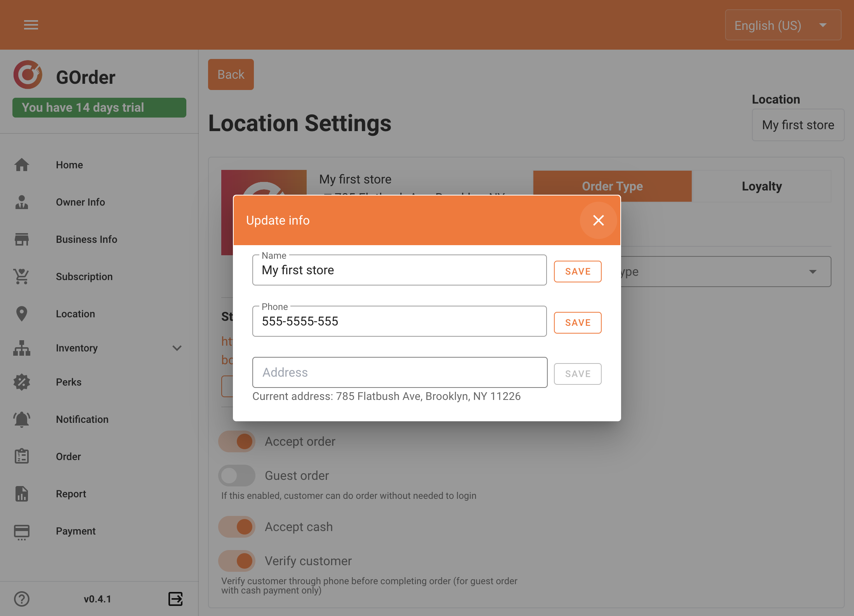Image resolution: width=854 pixels, height=616 pixels.
Task: Save the Name field
Action: click(578, 272)
